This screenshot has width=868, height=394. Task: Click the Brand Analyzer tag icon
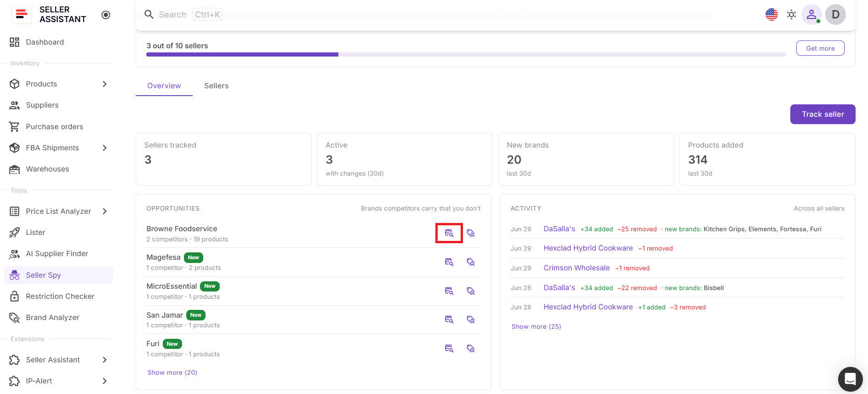coord(15,318)
